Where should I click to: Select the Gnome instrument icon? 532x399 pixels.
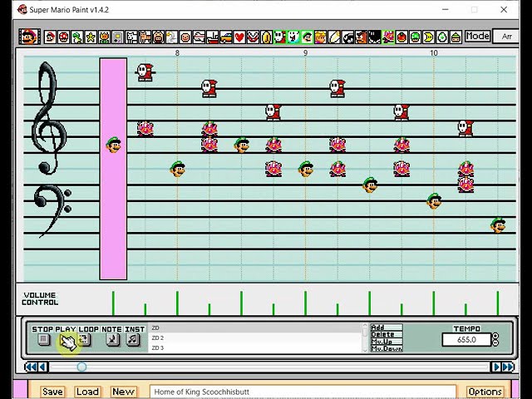tap(456, 37)
